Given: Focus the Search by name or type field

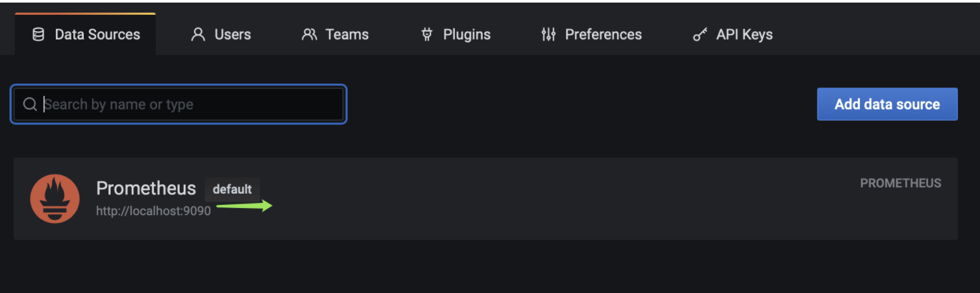Looking at the screenshot, I should (x=178, y=104).
